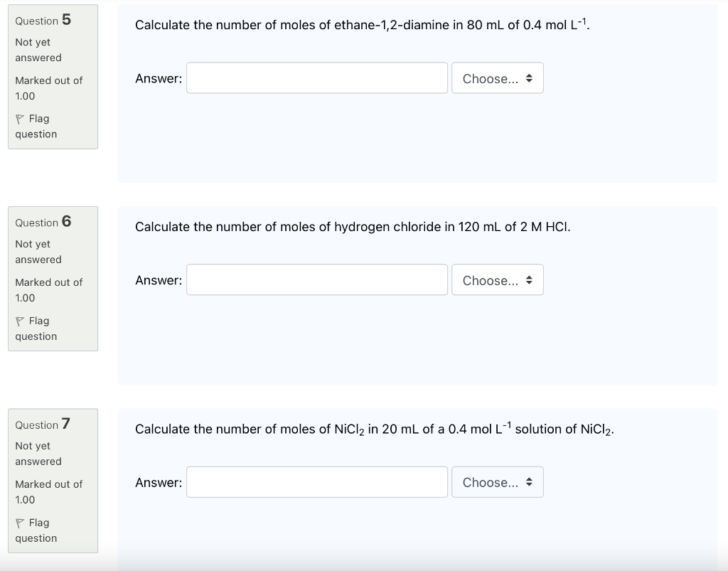Viewport: 728px width, 571px height.
Task: Expand the Choose dropdown for the HCl question
Action: (x=497, y=280)
